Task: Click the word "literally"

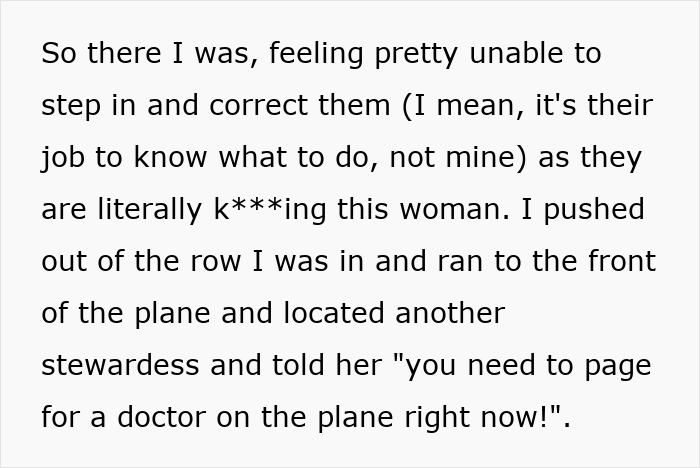Action: tap(149, 209)
